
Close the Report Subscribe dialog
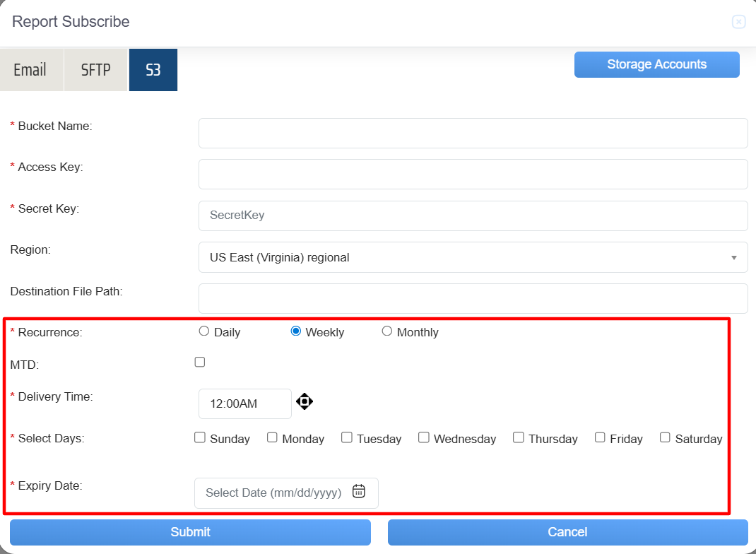[x=738, y=22]
